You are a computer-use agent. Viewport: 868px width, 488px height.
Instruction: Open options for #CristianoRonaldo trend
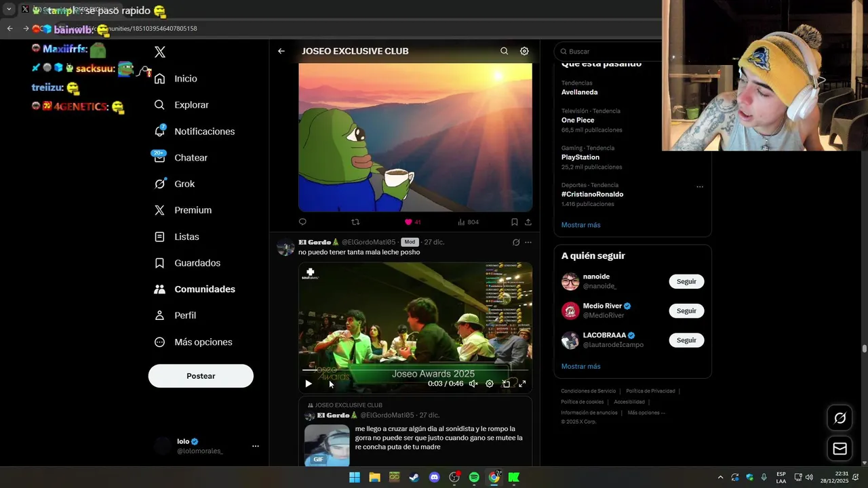click(x=700, y=187)
